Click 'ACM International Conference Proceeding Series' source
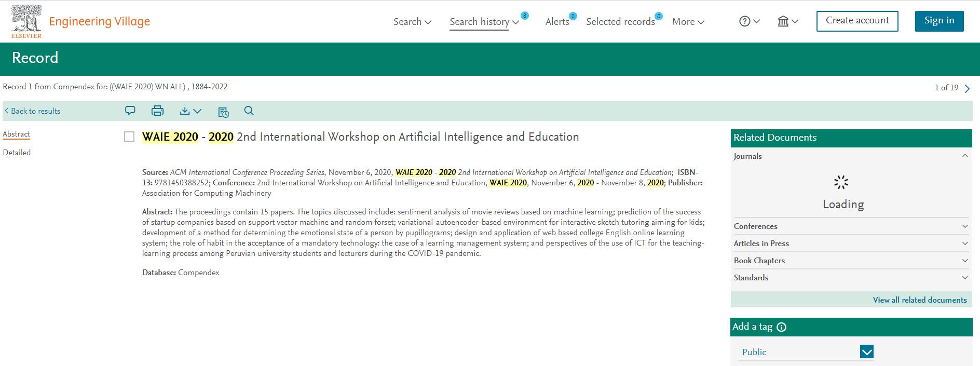 248,172
